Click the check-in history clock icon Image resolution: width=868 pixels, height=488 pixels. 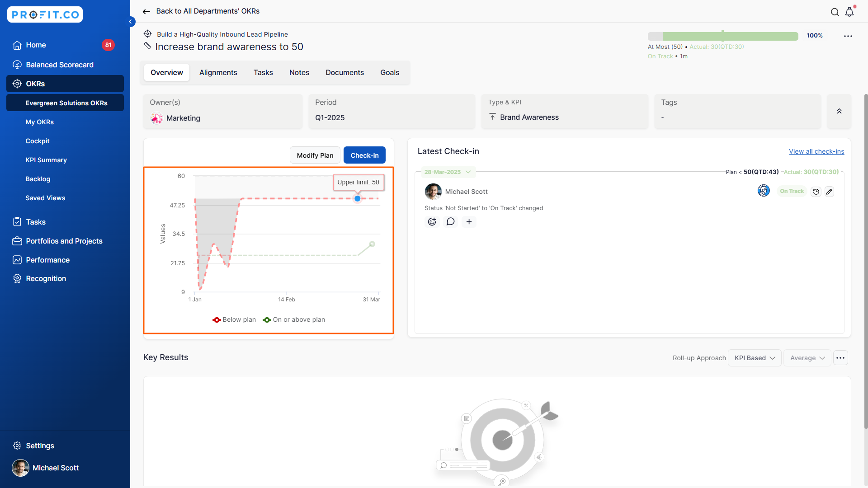point(816,192)
